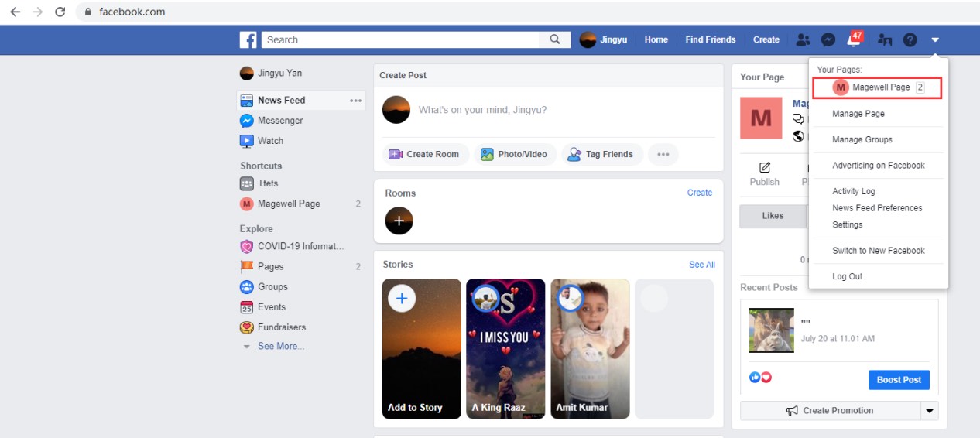The height and width of the screenshot is (438, 980).
Task: Collapse the account dropdown arrow in top bar
Action: (935, 39)
